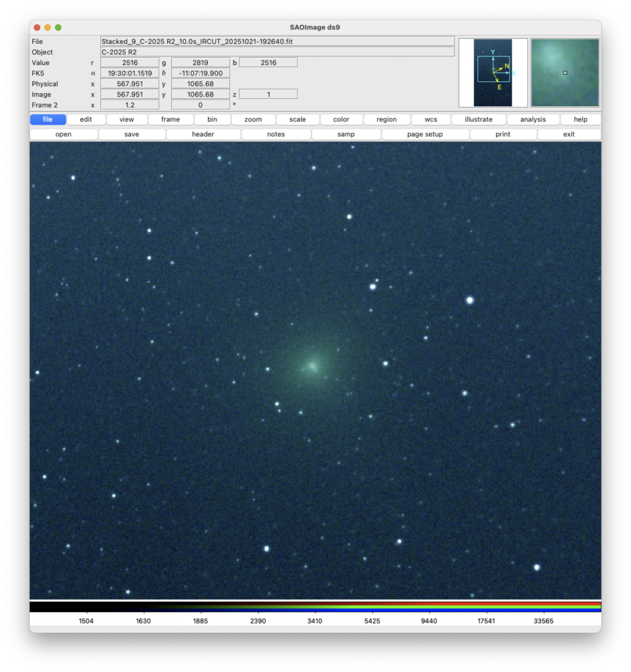Click the analysis menu button
Image resolution: width=631 pixels, height=672 pixels.
pos(533,119)
